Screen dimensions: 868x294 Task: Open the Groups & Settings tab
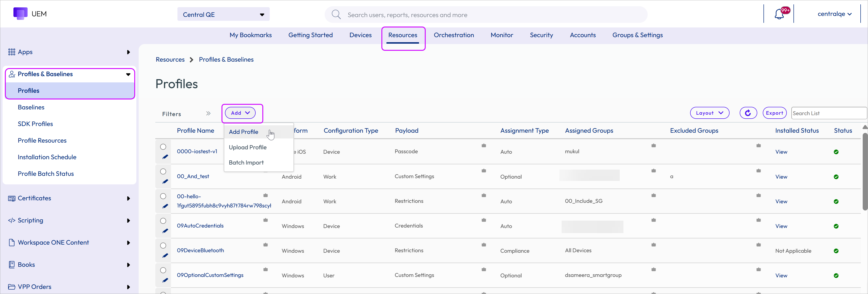pyautogui.click(x=637, y=35)
